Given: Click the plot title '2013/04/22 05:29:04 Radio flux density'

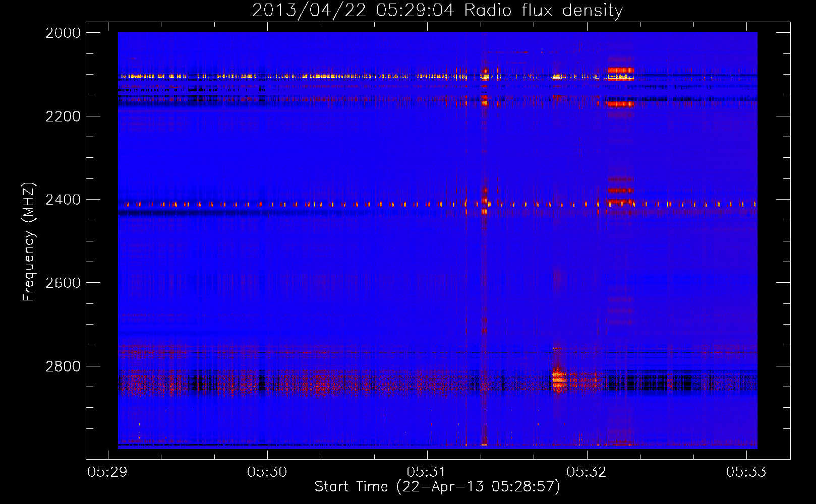Looking at the screenshot, I should click(x=438, y=10).
